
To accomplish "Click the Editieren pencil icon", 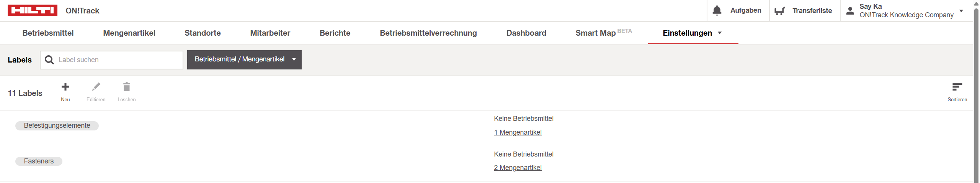I will pyautogui.click(x=96, y=87).
